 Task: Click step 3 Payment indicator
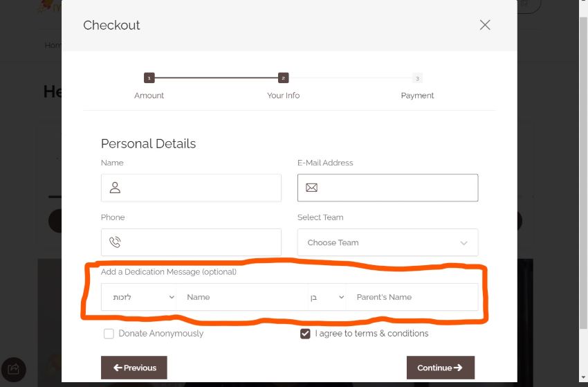tap(417, 78)
